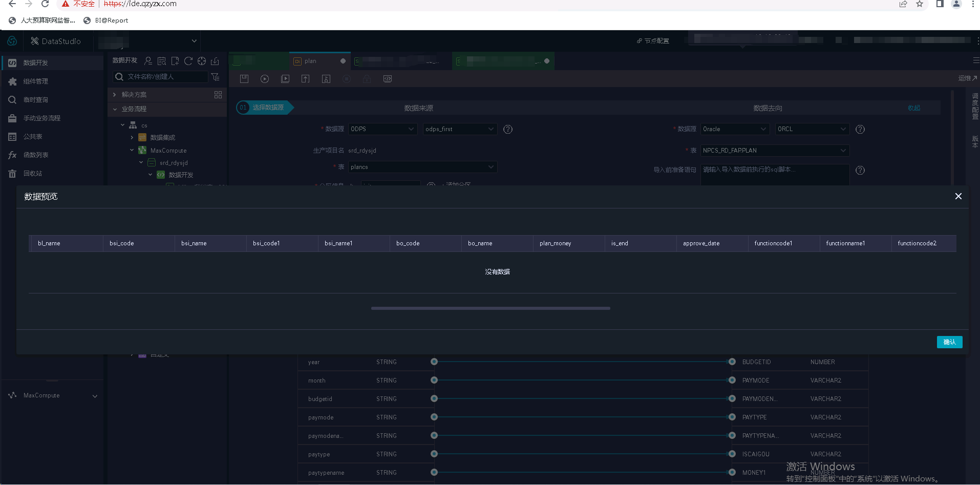Click the advanced run icon in toolbar
The image size is (980, 485).
point(285,79)
